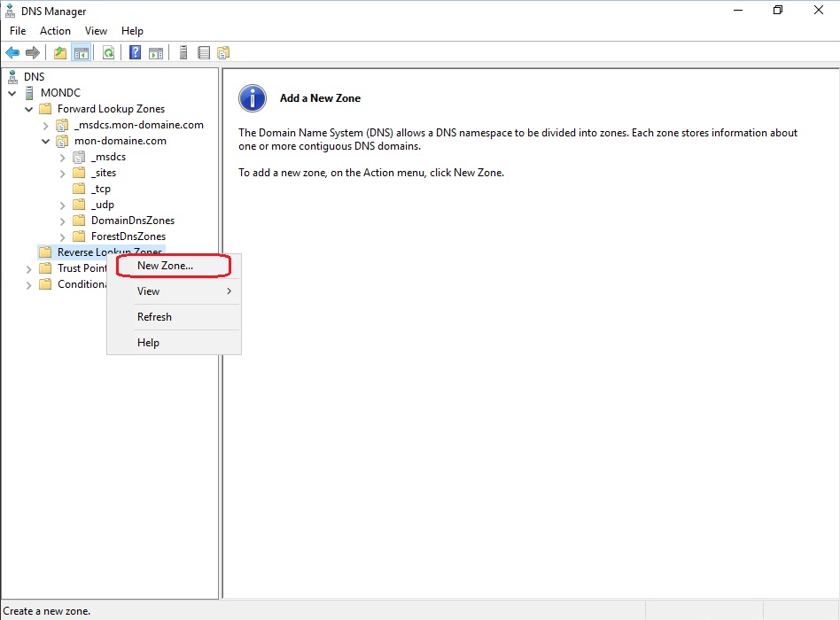
Task: Expand the ForestDnsZones folder
Action: pyautogui.click(x=62, y=237)
